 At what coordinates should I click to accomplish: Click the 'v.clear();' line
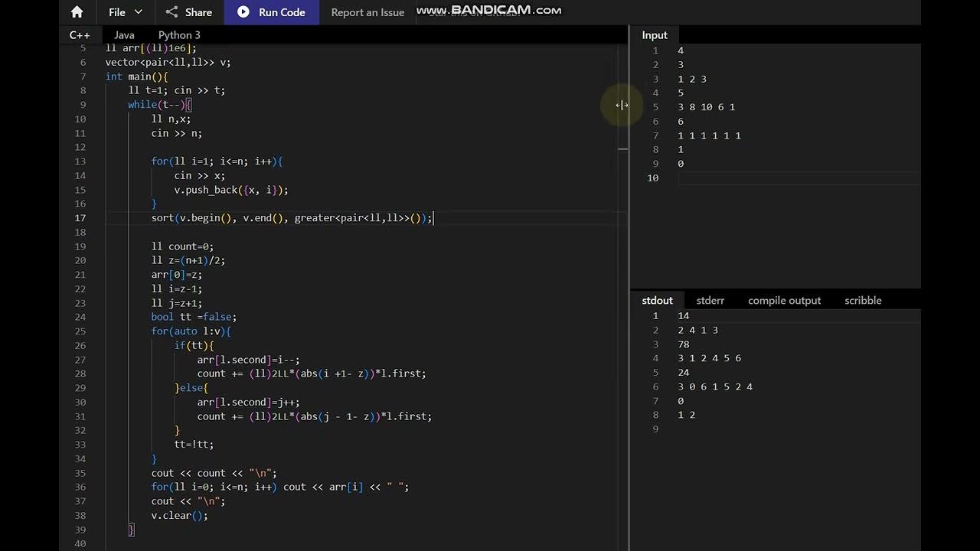179,515
